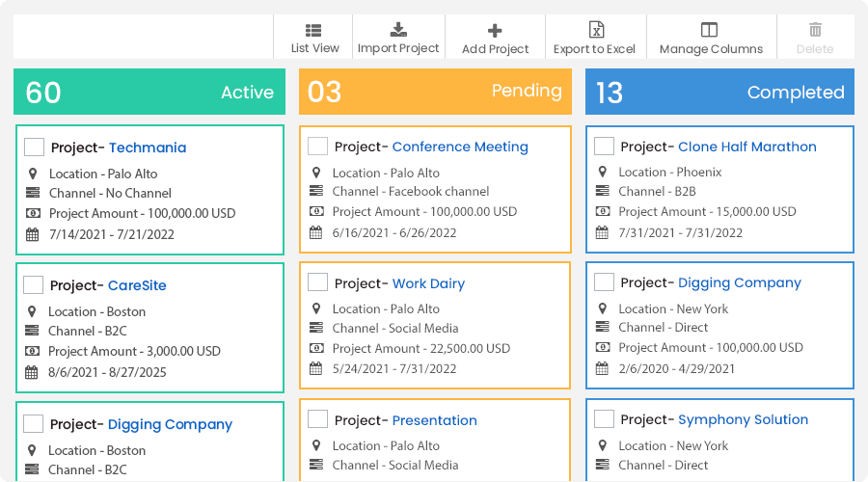Open the Digging Company link in Completed column

click(739, 282)
